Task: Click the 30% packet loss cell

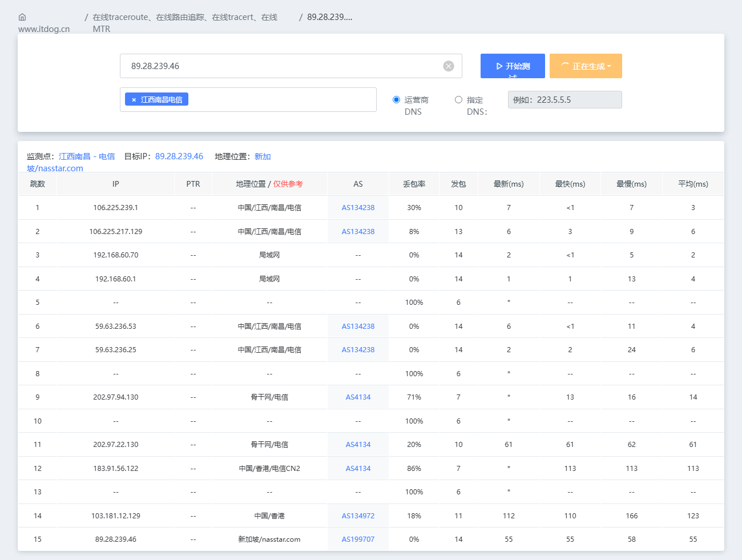Action: click(x=414, y=208)
